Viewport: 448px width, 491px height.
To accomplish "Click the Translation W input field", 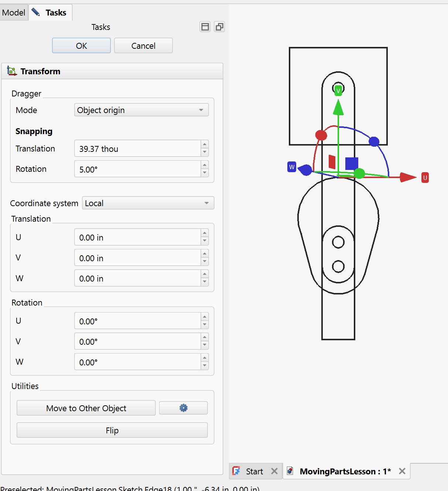I will click(137, 278).
